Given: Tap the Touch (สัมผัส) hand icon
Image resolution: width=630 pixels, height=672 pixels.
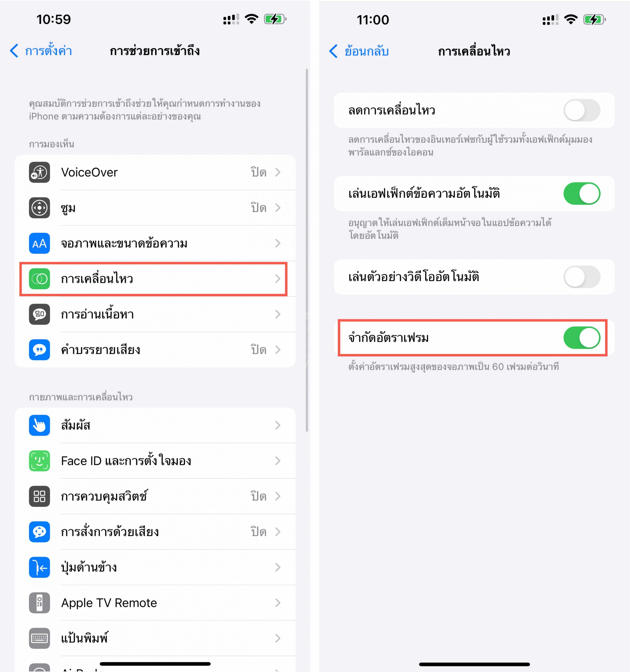Looking at the screenshot, I should [x=39, y=425].
